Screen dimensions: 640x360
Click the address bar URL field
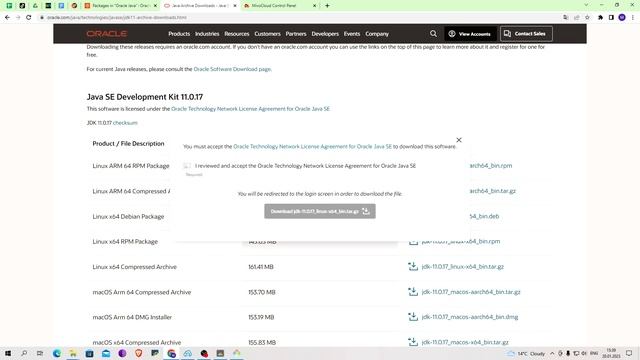tap(300, 18)
